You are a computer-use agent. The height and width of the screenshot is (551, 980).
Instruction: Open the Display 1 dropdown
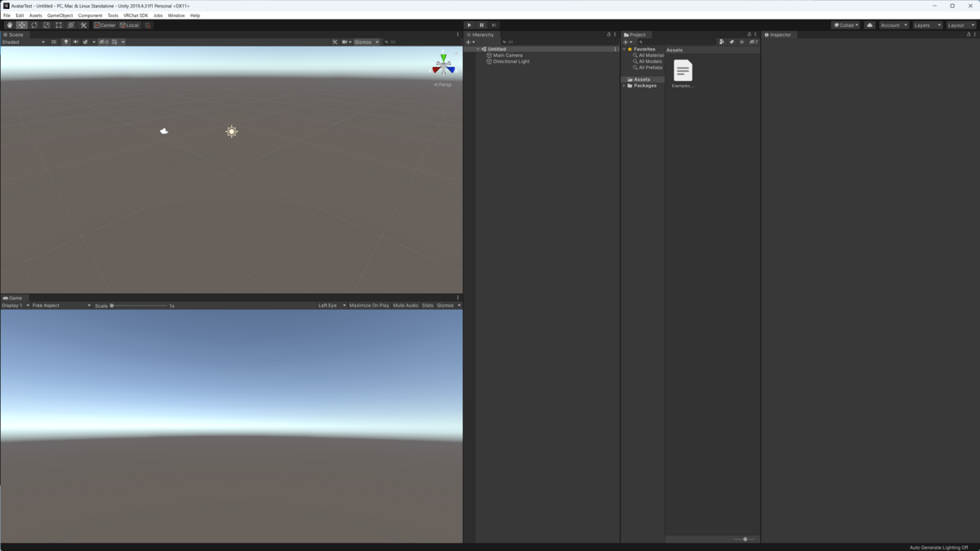pos(16,305)
